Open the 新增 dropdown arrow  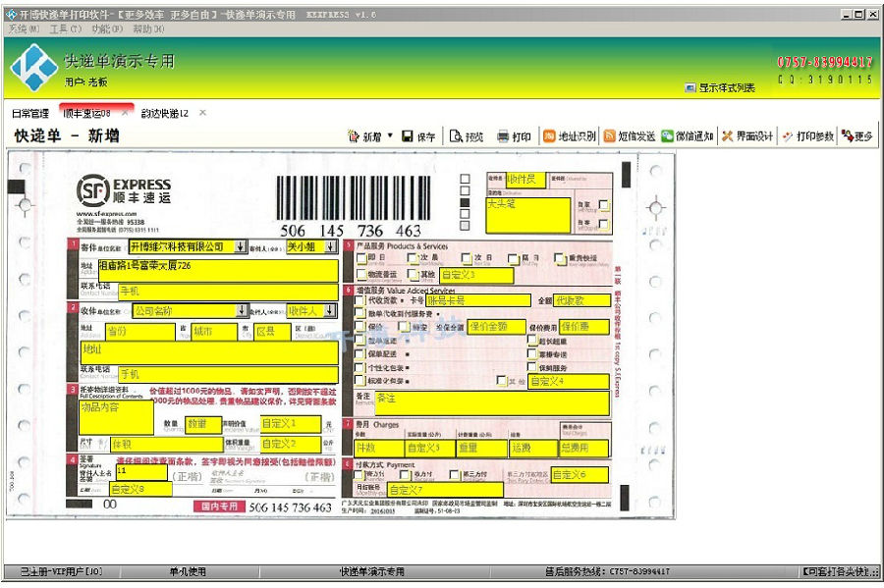tap(390, 135)
